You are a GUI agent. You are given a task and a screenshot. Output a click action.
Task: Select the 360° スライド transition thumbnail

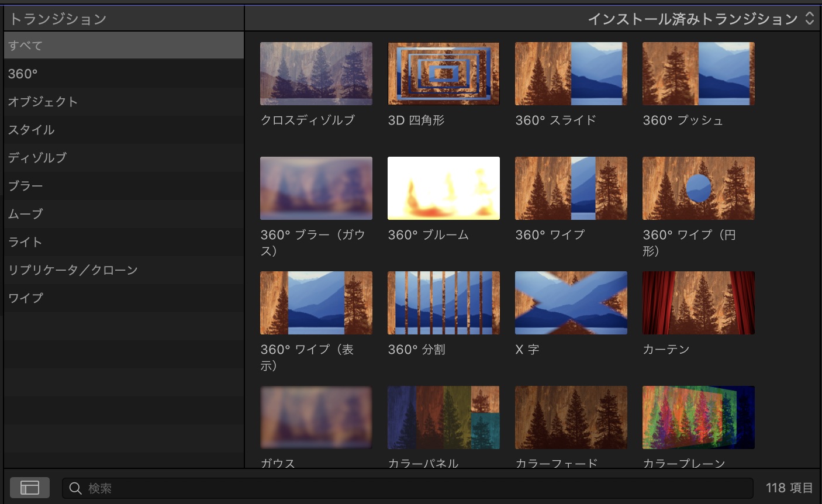(571, 74)
